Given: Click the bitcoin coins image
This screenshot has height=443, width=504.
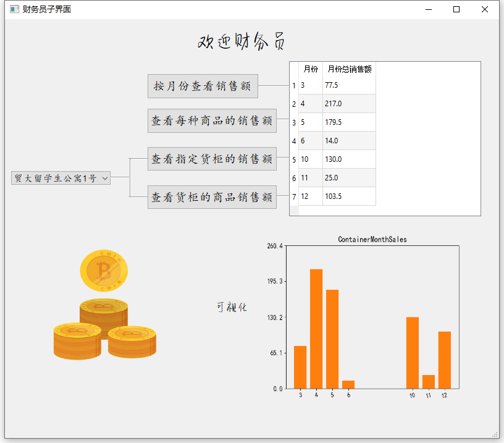Looking at the screenshot, I should (105, 305).
